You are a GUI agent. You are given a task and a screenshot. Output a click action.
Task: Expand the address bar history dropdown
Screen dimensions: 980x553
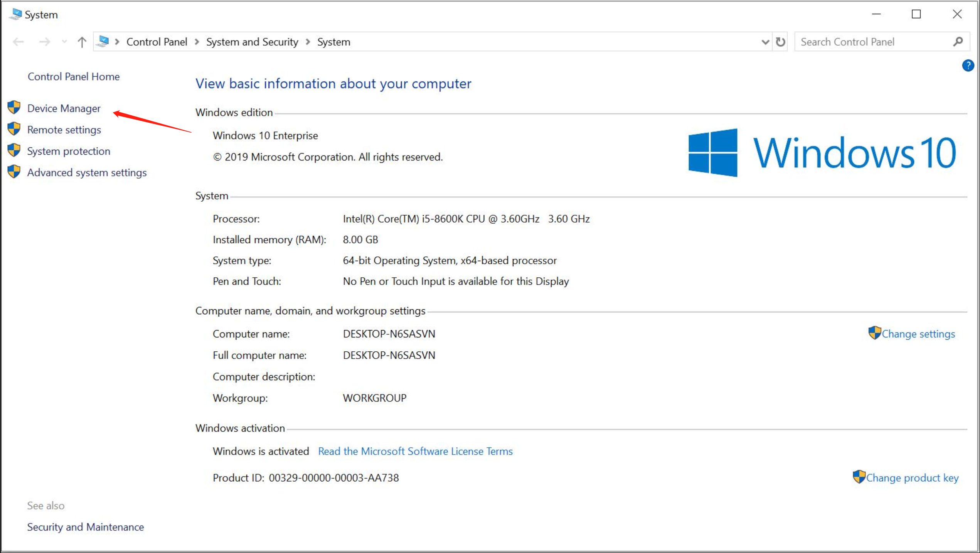765,42
